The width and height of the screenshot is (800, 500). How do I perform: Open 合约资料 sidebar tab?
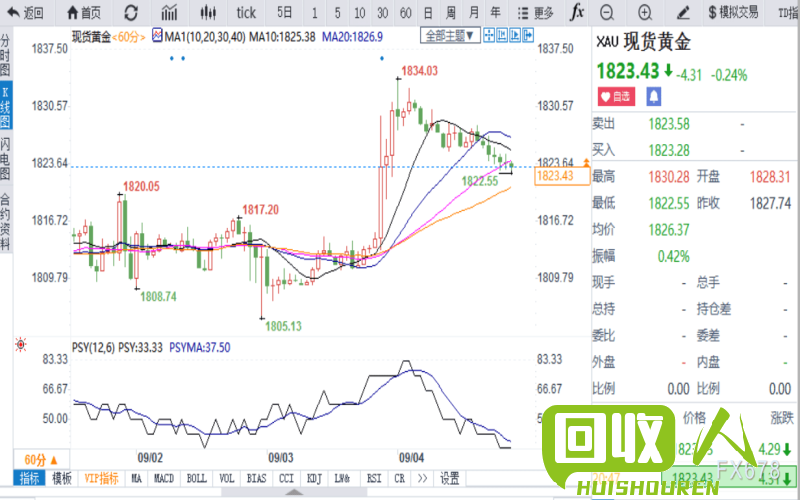point(5,220)
